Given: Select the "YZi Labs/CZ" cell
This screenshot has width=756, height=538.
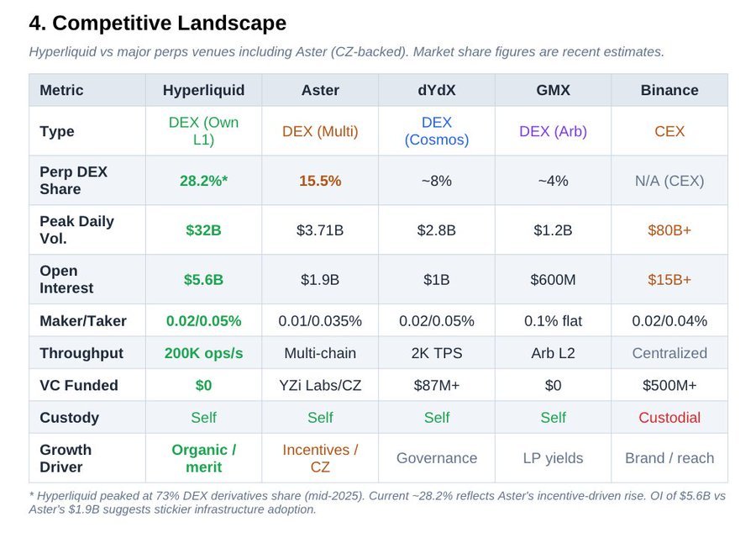Looking at the screenshot, I should click(x=320, y=385).
